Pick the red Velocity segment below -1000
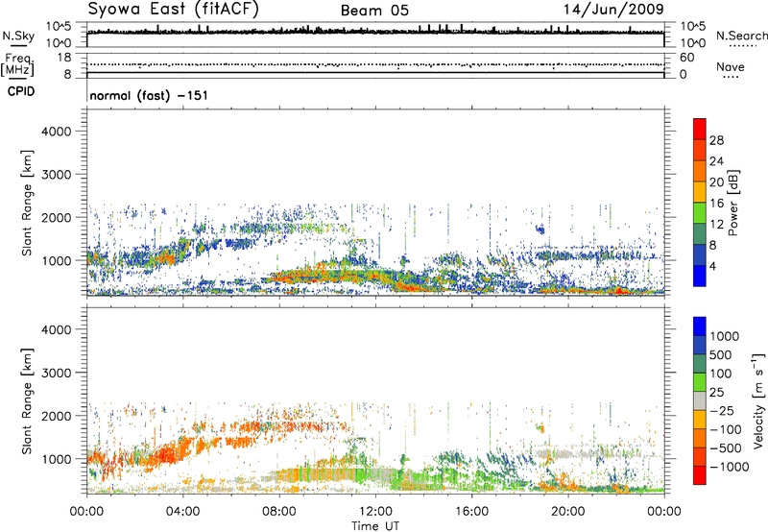Viewport: 768px width, 532px height. [x=700, y=475]
